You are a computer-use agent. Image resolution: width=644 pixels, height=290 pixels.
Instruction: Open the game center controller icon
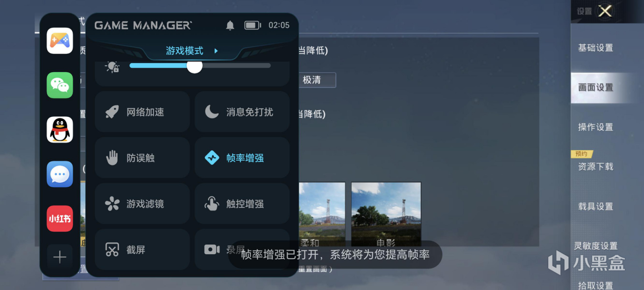(x=60, y=41)
